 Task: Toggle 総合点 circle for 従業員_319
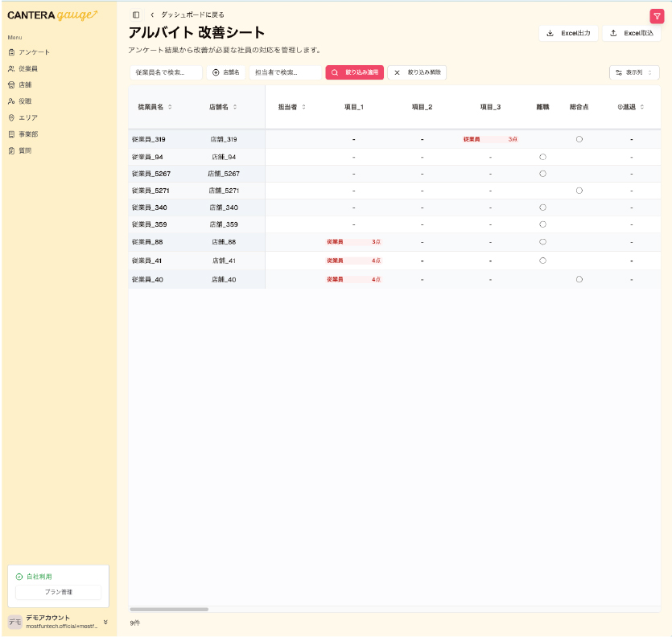(579, 139)
